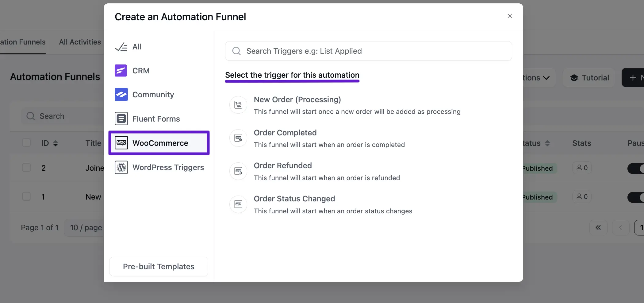This screenshot has width=644, height=303.
Task: Click 'Select the trigger for this automation' heading
Action: 292,75
